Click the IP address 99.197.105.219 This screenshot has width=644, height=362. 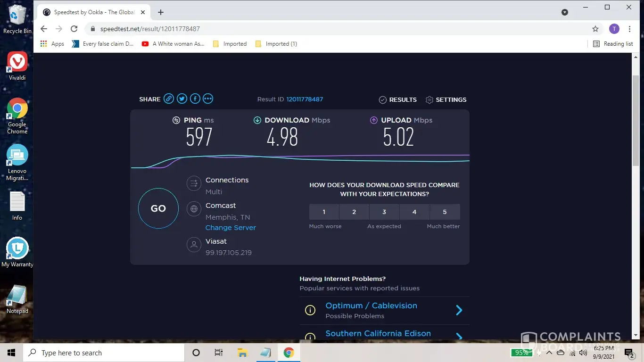[229, 253]
